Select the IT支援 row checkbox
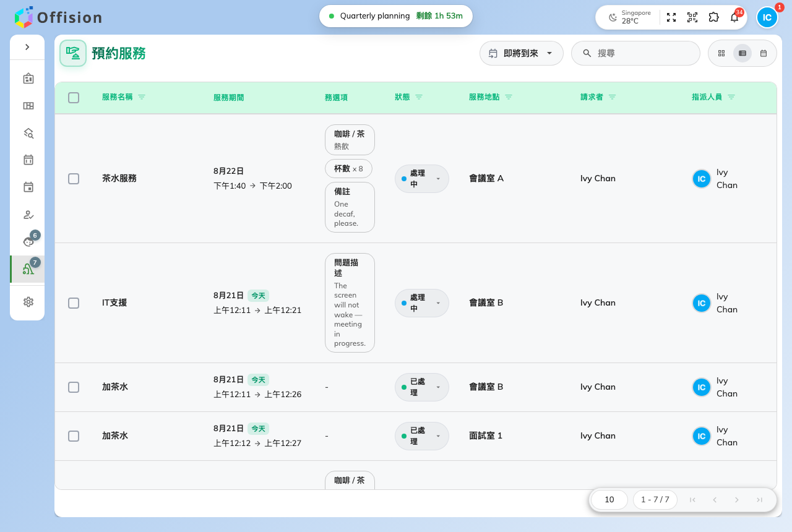 click(x=74, y=303)
